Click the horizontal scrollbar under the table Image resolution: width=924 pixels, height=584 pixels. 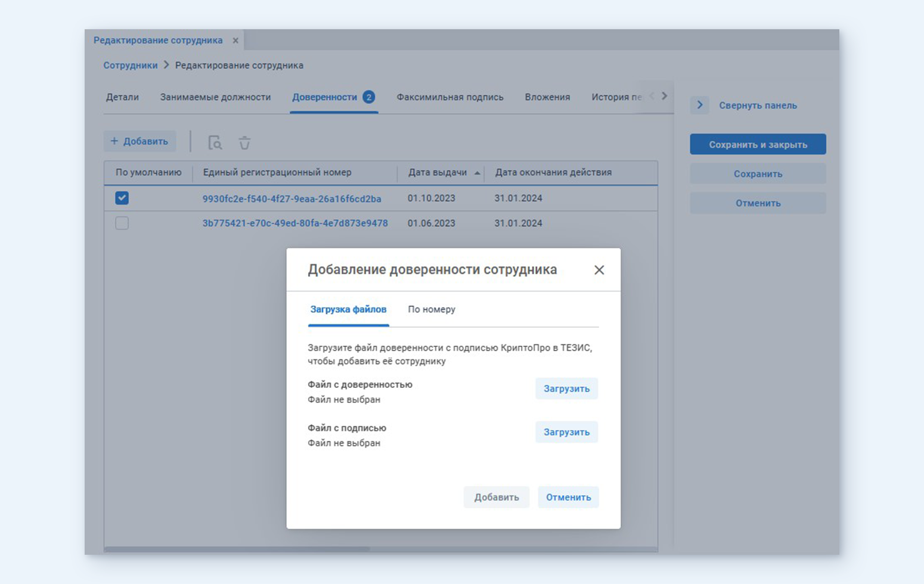coord(237,549)
